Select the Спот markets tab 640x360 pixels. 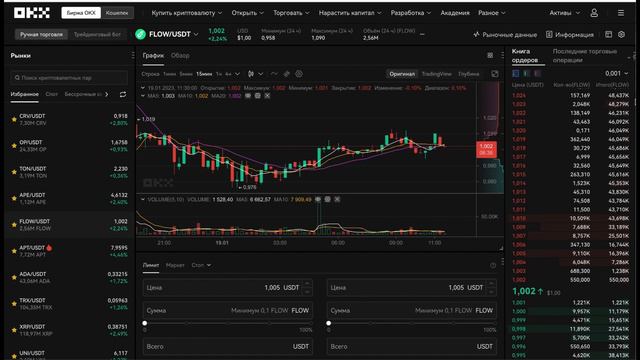(51, 94)
